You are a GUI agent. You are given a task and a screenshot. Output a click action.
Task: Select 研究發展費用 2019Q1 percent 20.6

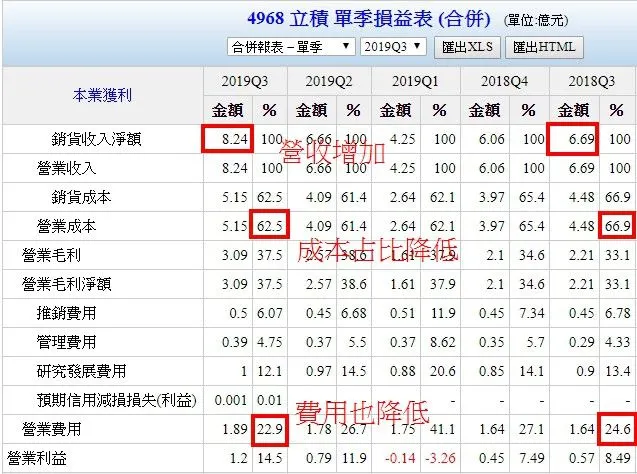443,371
